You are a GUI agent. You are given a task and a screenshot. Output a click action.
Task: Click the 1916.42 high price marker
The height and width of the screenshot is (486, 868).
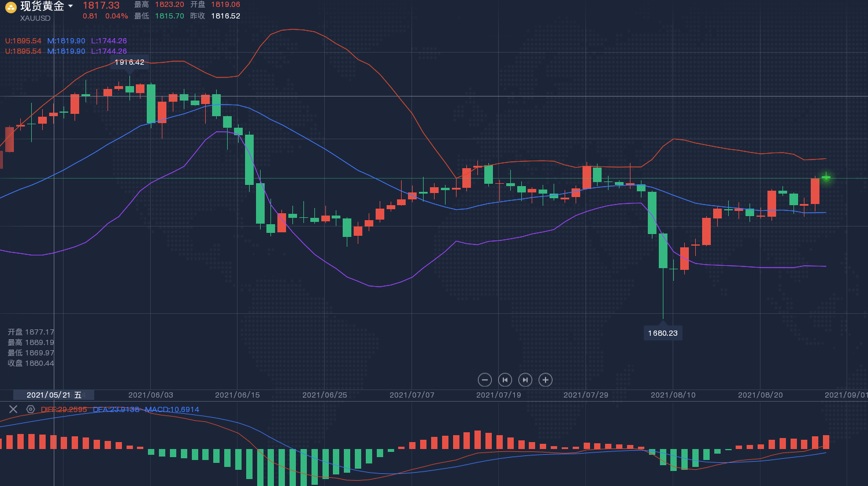[x=129, y=62]
